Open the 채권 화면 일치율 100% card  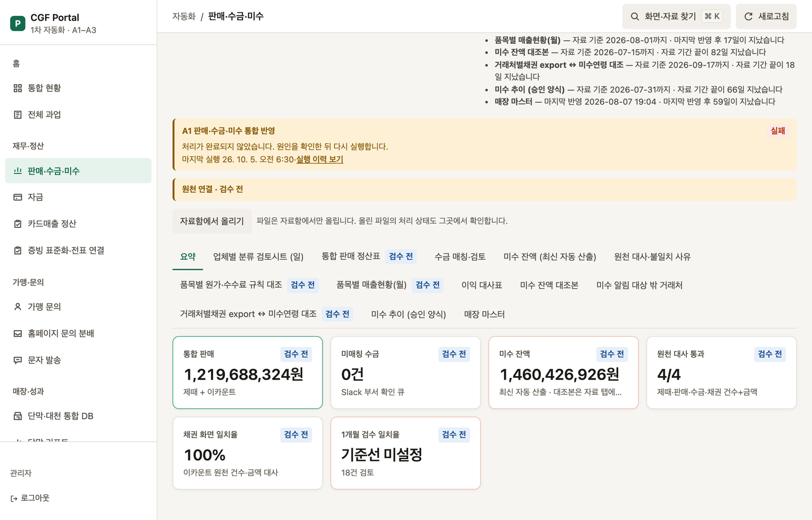tap(248, 453)
